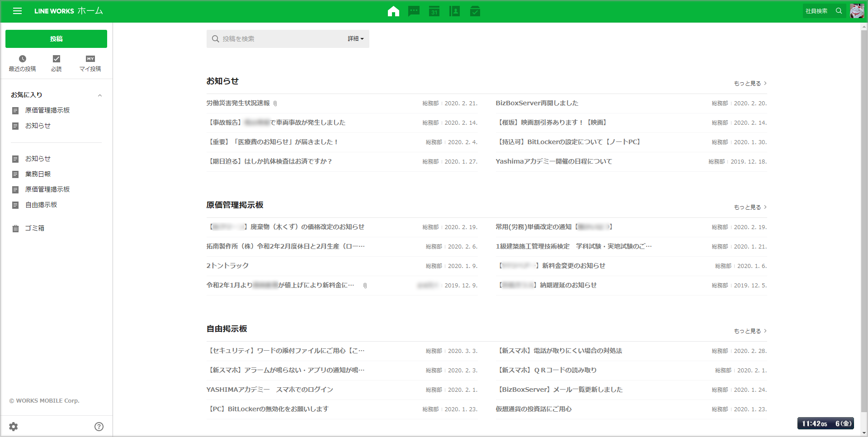Open マイ投稿 my posts
Screen dimensions: 868x437
pos(90,63)
